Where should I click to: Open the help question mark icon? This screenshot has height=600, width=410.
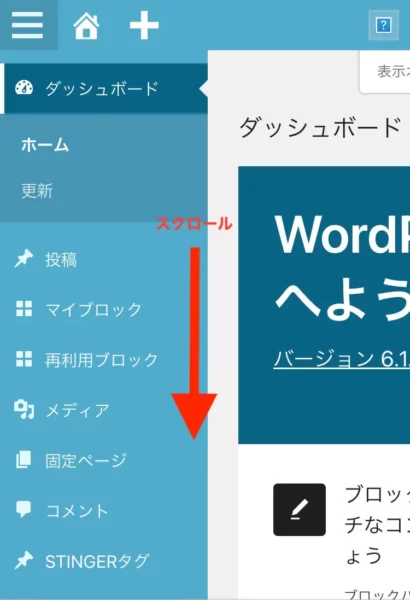pos(383,26)
